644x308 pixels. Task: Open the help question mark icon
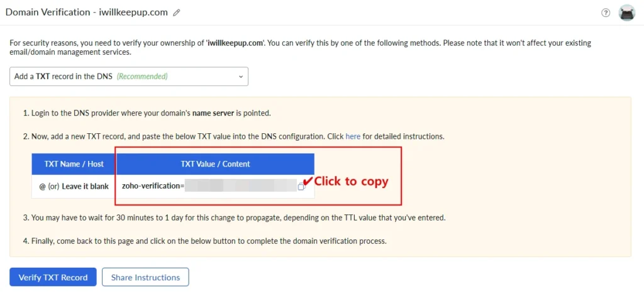pos(606,13)
